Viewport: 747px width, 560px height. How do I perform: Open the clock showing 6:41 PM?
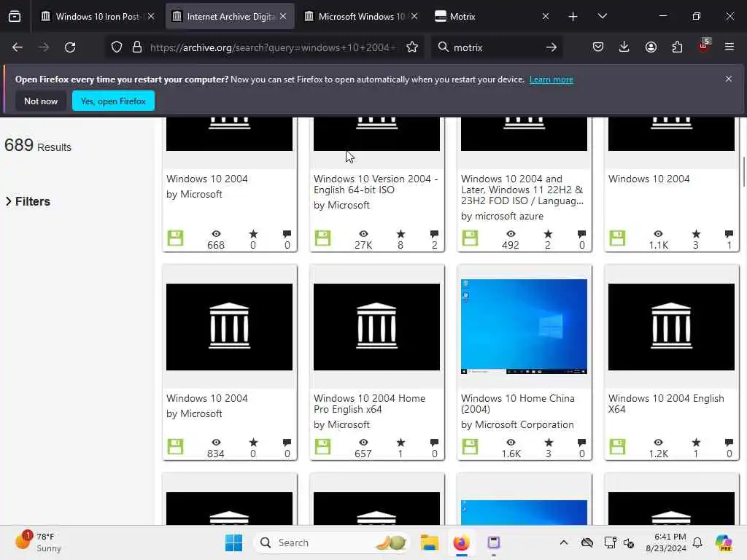pyautogui.click(x=665, y=542)
